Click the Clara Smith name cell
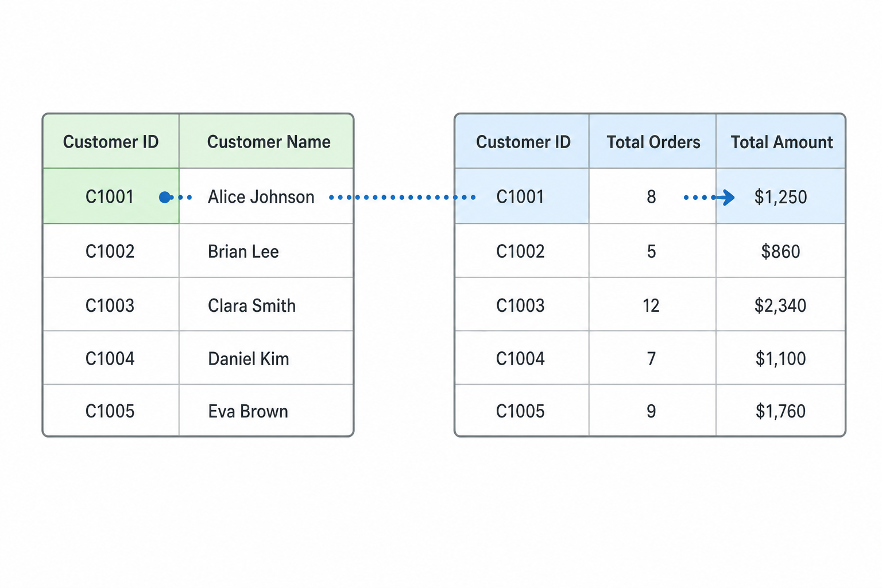This screenshot has width=882, height=588. coord(266,304)
